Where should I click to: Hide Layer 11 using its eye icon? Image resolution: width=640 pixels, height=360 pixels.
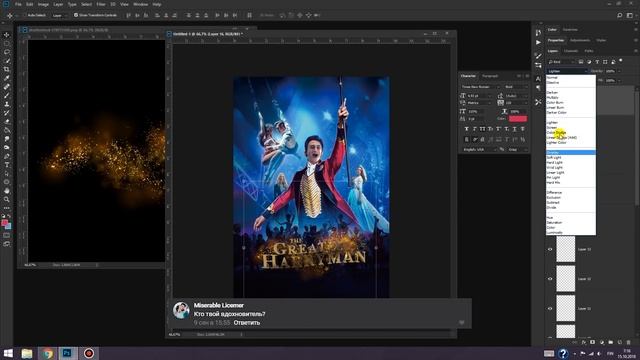pos(550,309)
